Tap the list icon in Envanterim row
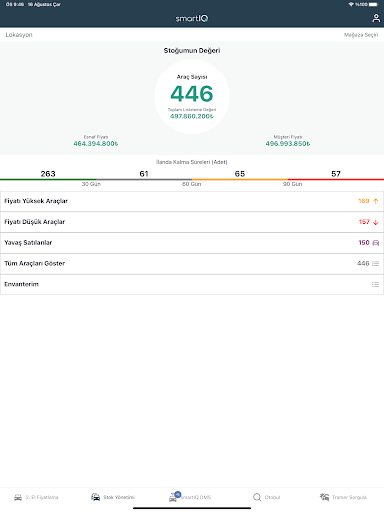The height and width of the screenshot is (512, 384). pyautogui.click(x=375, y=285)
